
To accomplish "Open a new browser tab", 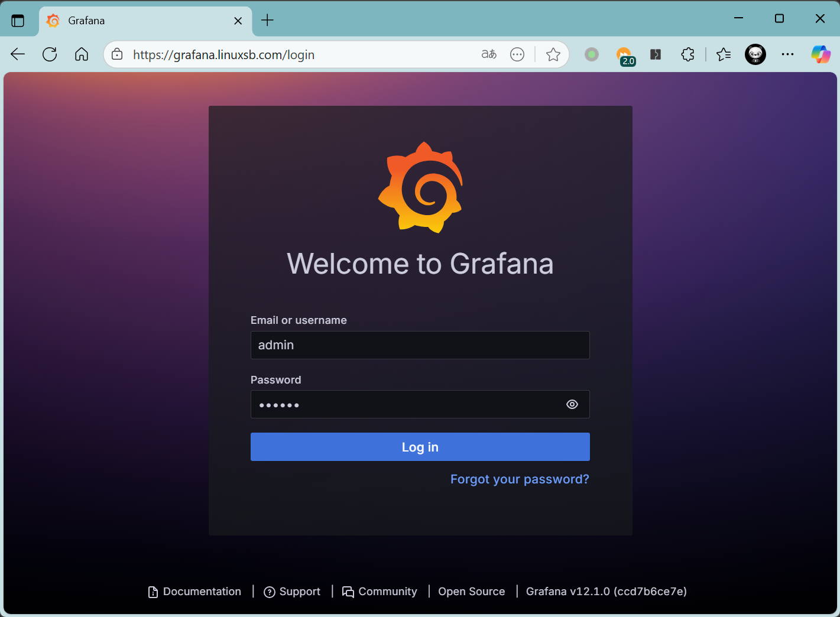I will click(267, 21).
